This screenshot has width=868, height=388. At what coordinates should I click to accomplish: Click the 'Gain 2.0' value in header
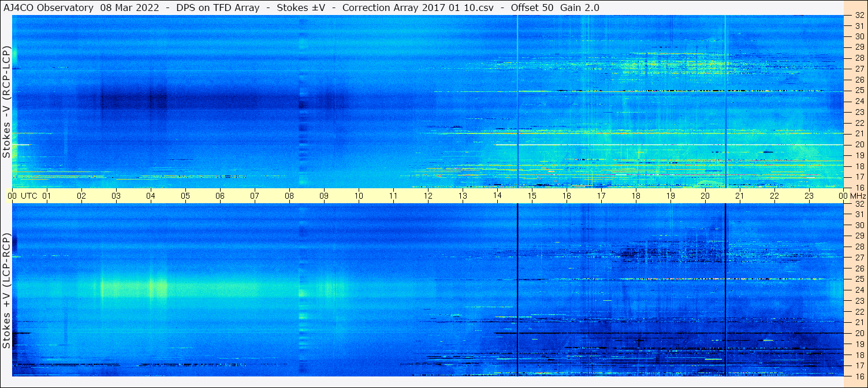(580, 8)
